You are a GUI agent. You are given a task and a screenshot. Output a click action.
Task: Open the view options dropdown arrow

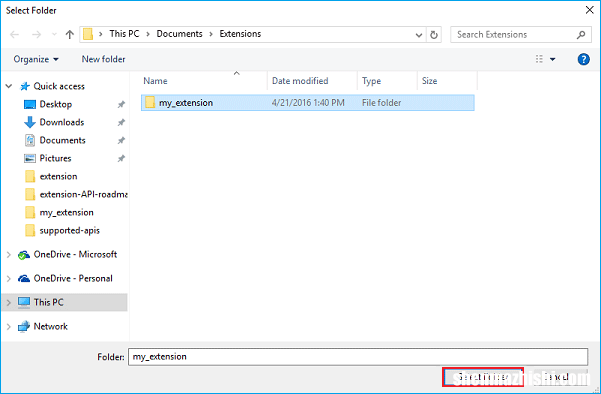553,59
